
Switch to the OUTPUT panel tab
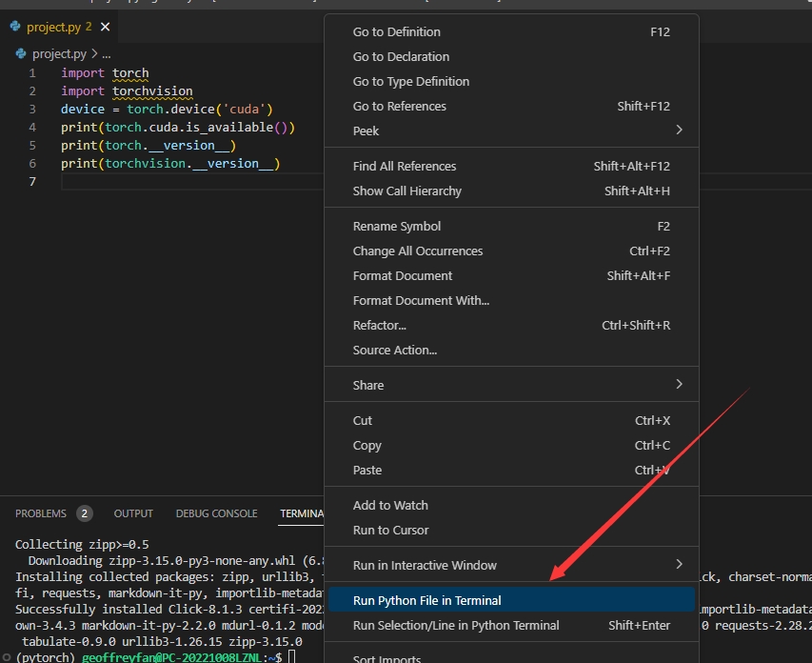tap(133, 513)
